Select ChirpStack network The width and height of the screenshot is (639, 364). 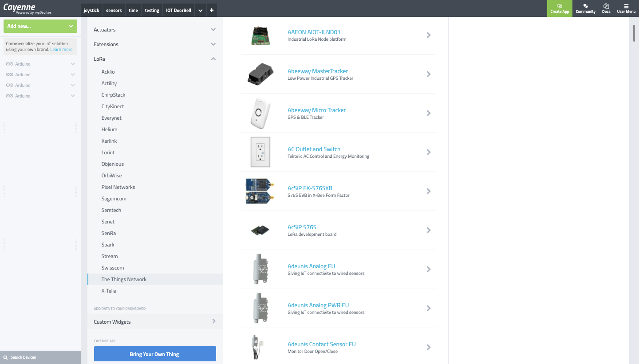pyautogui.click(x=113, y=95)
